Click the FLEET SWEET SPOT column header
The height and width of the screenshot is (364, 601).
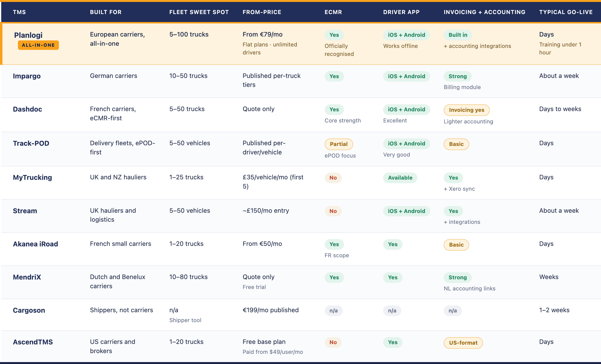coord(199,12)
